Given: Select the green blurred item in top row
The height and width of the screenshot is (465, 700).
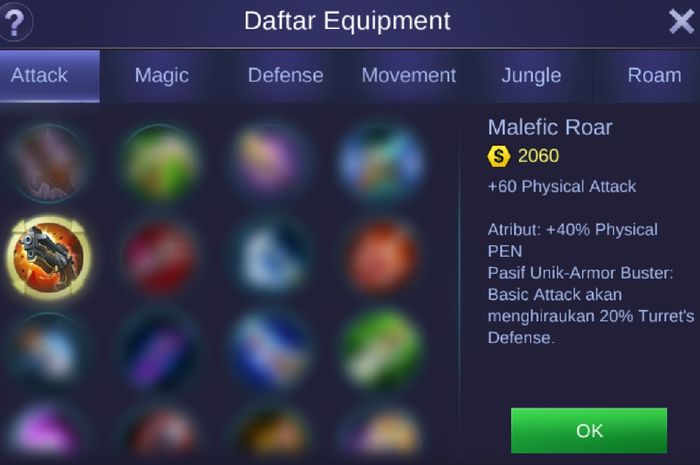Looking at the screenshot, I should click(160, 163).
